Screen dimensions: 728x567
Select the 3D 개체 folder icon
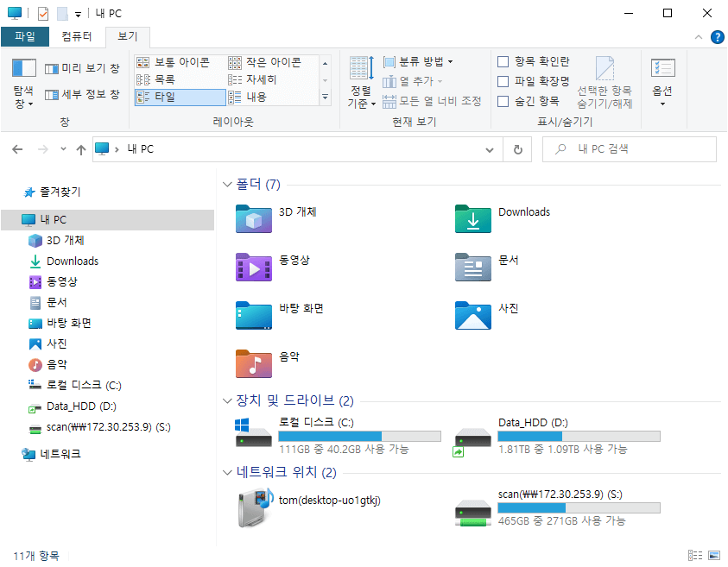254,218
